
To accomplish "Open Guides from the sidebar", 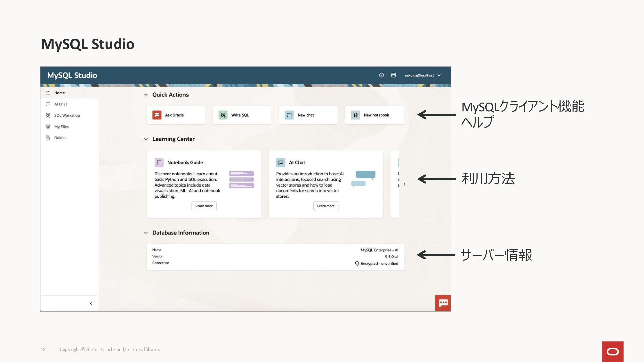I will [x=60, y=138].
